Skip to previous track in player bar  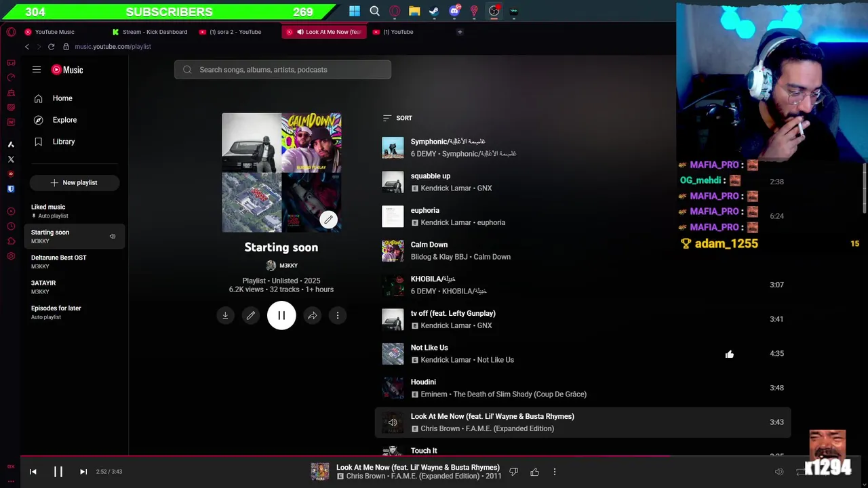point(33,472)
